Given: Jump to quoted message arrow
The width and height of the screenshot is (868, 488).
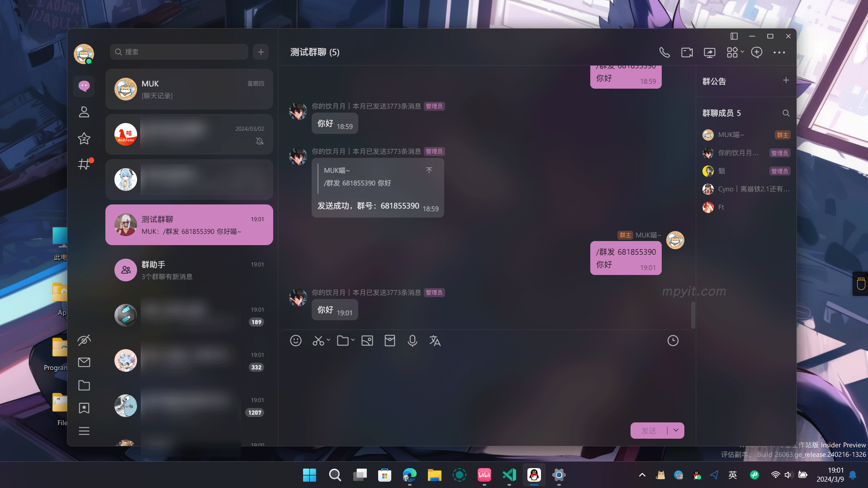Looking at the screenshot, I should pyautogui.click(x=429, y=171).
